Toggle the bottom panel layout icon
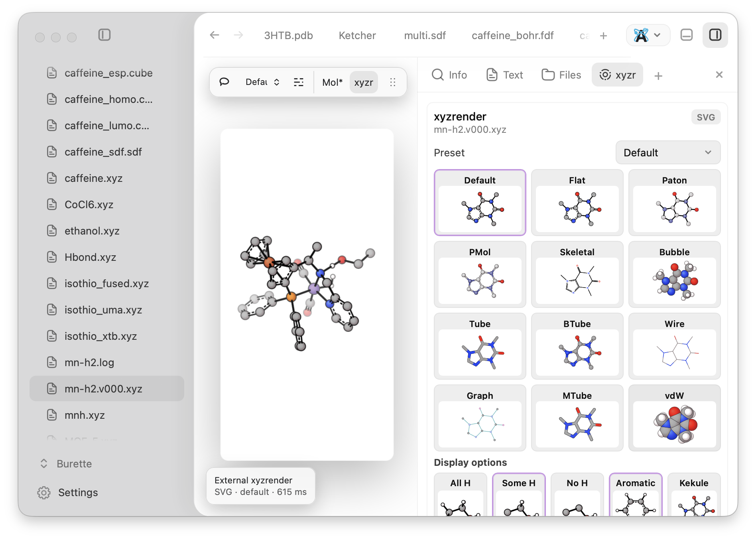 [x=686, y=35]
